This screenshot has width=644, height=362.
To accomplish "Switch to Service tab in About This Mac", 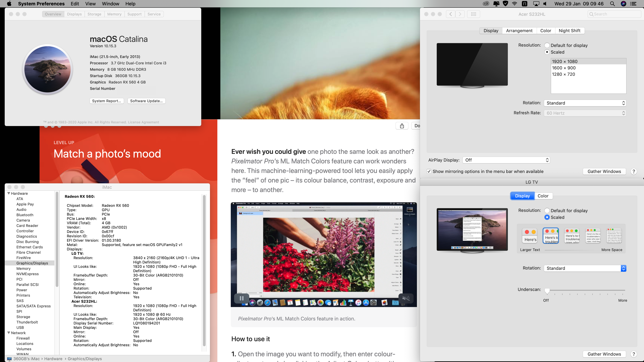I will 154,14.
